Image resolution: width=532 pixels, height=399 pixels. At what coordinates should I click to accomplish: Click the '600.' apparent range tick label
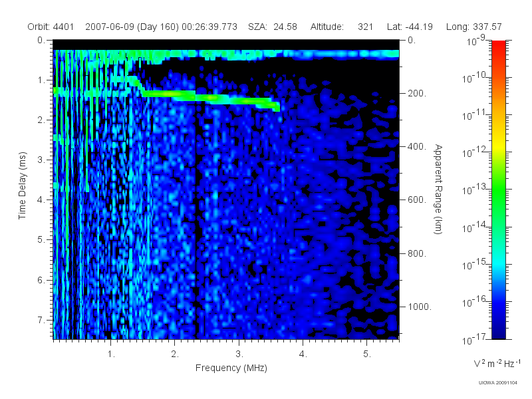[x=417, y=200]
